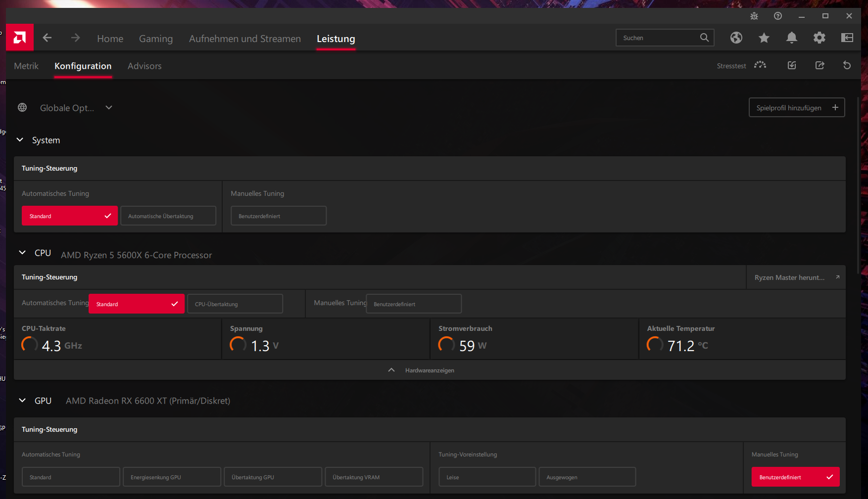Click the 1.3 V Spannung value
The width and height of the screenshot is (868, 499).
pos(265,345)
